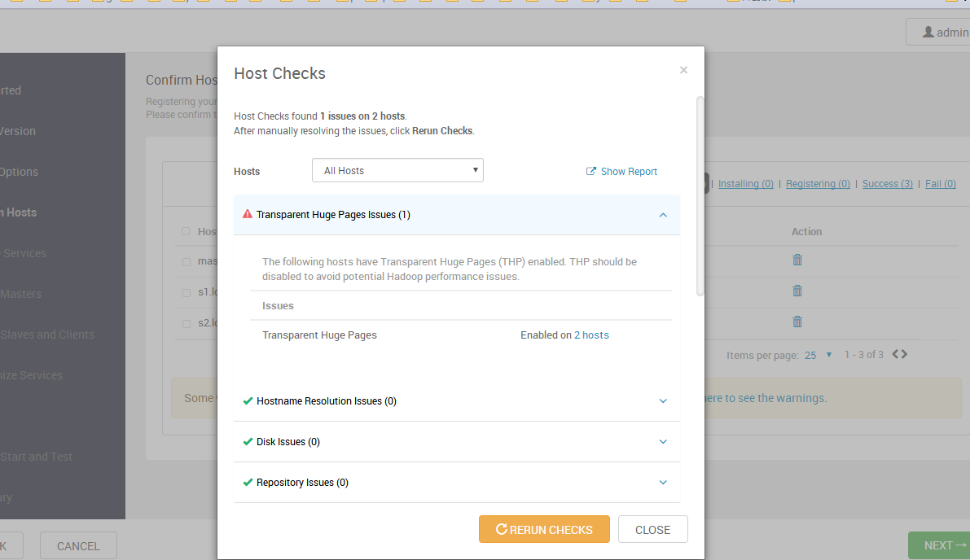Click the green check beside Hostname Resolution Issues

tap(248, 401)
